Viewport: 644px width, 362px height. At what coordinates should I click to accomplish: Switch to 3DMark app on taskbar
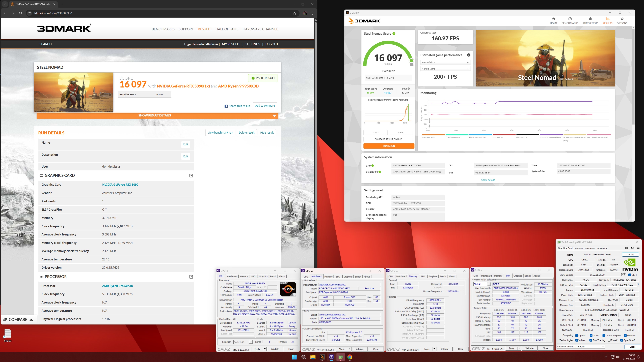pyautogui.click(x=322, y=357)
